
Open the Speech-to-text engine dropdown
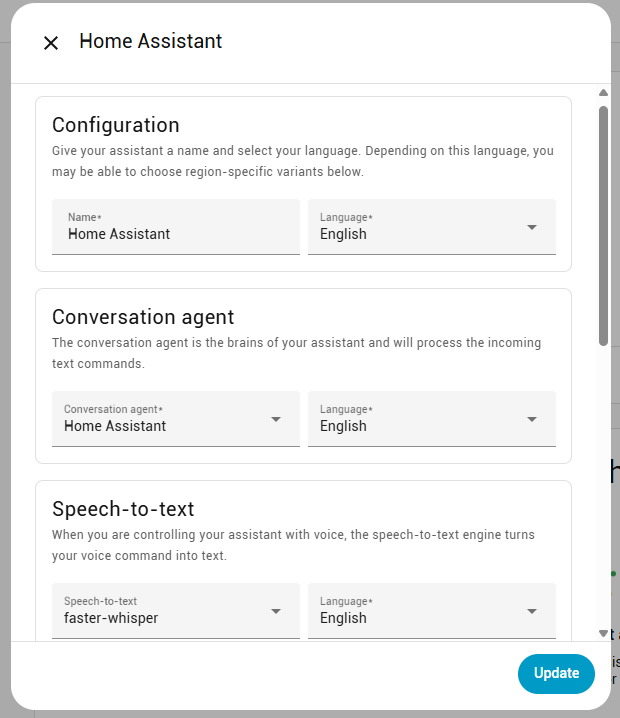175,611
